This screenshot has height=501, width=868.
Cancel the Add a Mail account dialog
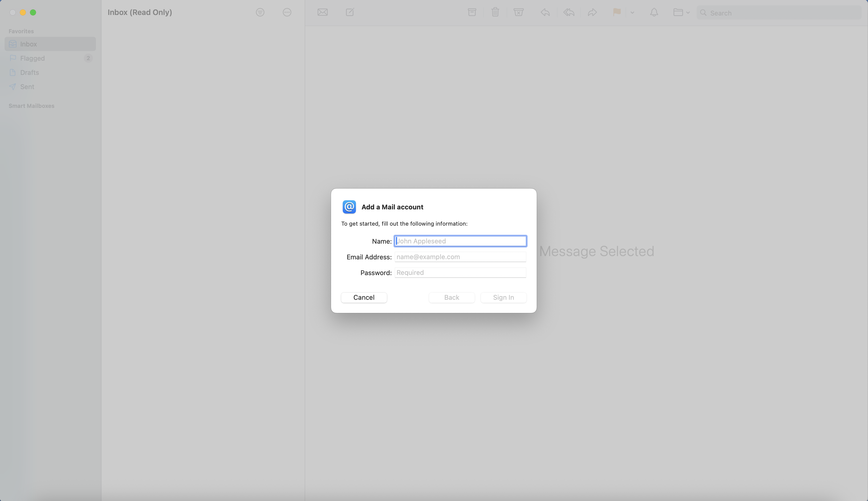click(x=364, y=298)
